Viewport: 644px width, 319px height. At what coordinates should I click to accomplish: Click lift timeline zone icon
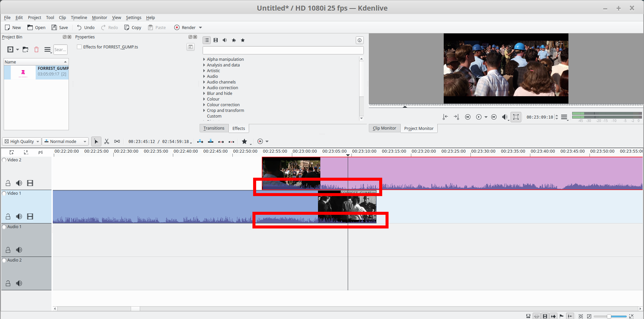click(x=231, y=142)
